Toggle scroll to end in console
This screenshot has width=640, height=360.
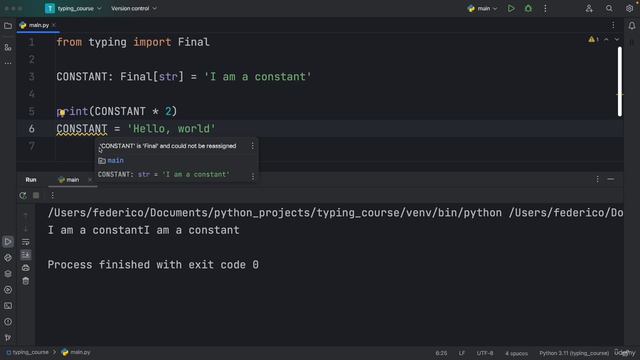[x=26, y=255]
